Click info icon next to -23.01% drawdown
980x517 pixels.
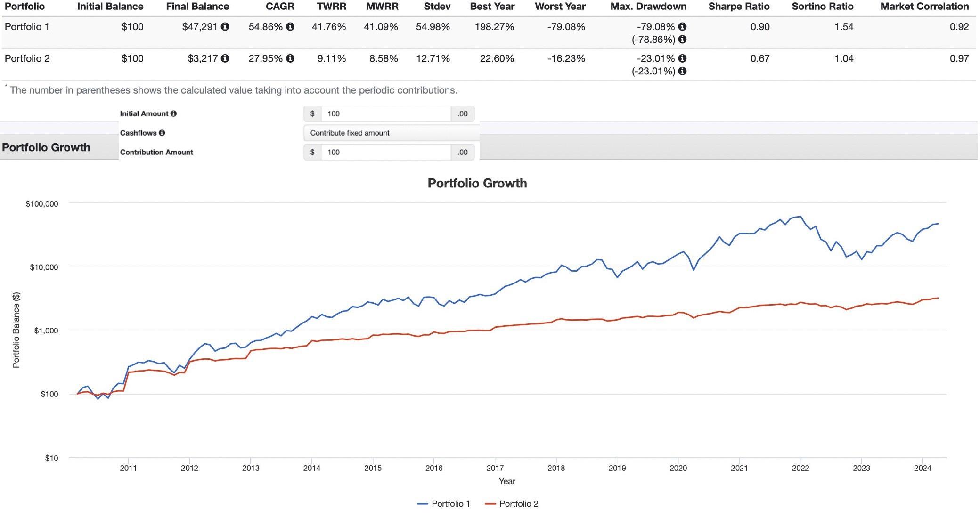(x=682, y=58)
